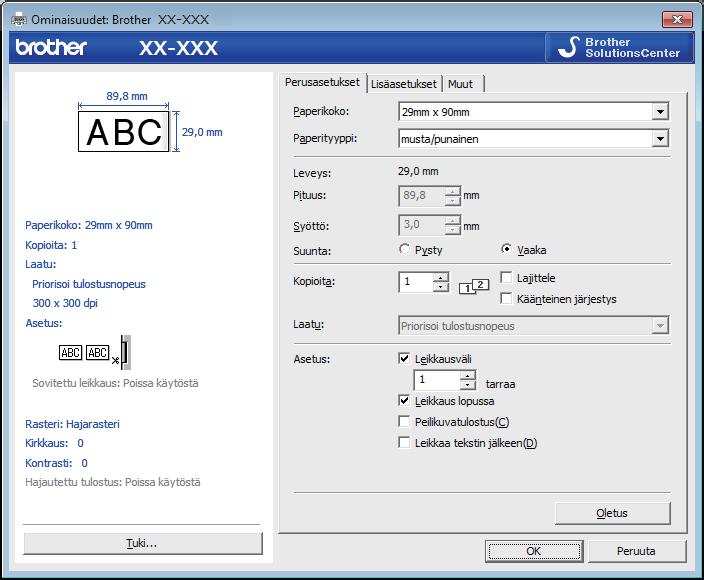
Task: Click the '300 x 300 dpi' text
Action: [x=65, y=303]
